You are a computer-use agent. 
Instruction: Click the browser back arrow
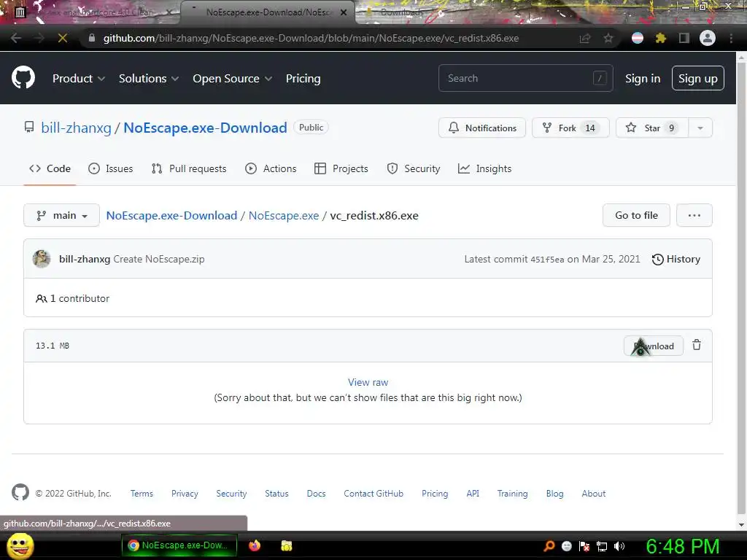pos(16,38)
